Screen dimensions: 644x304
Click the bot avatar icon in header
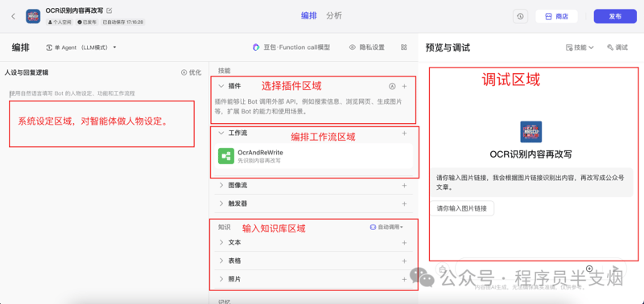(x=33, y=16)
